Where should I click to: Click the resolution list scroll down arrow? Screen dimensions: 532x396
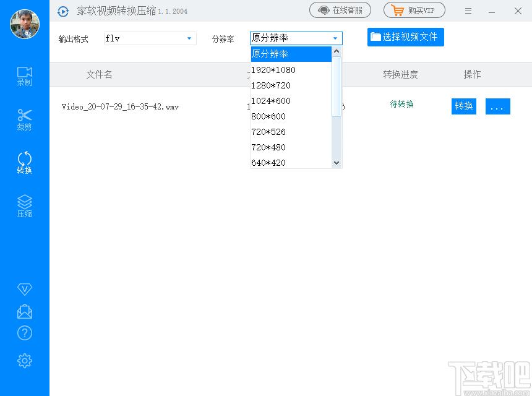coord(337,163)
